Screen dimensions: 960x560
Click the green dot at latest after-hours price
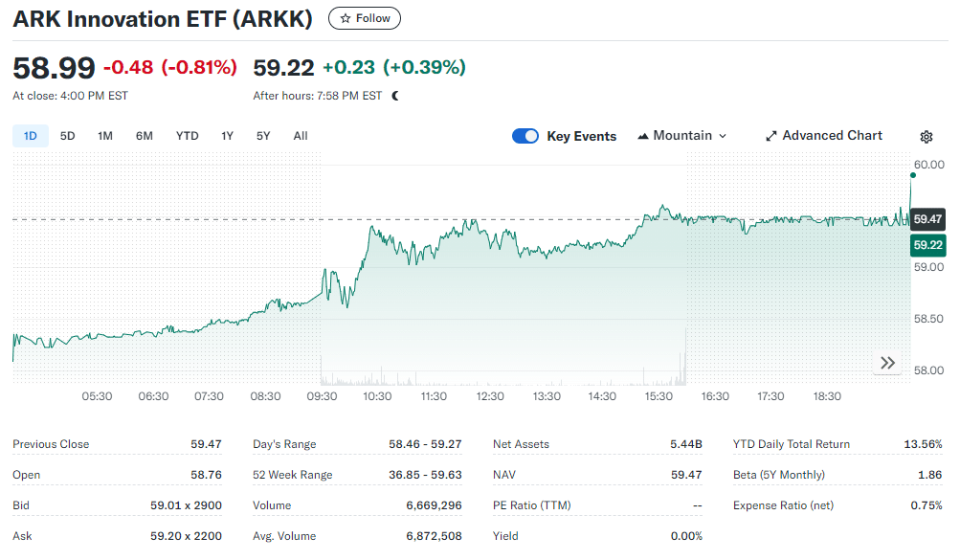click(x=913, y=175)
